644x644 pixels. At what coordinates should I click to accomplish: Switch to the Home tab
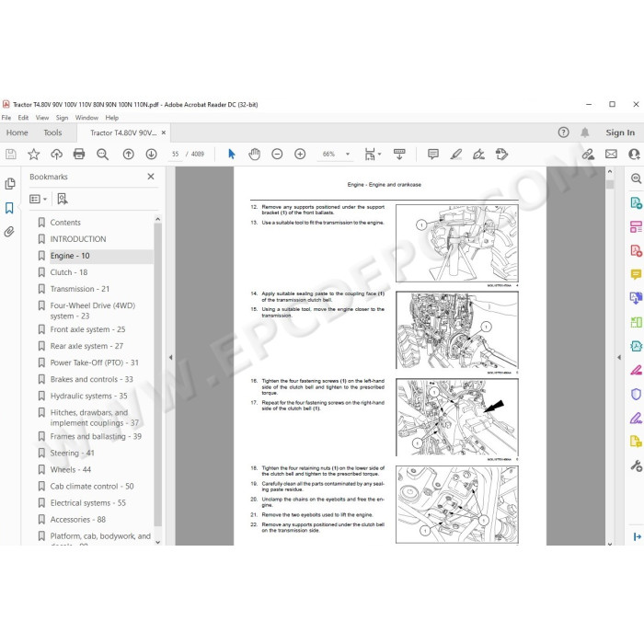17,132
